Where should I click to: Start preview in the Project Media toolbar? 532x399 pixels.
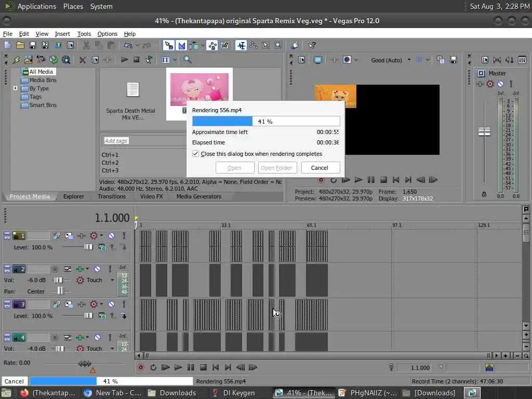coord(124,60)
